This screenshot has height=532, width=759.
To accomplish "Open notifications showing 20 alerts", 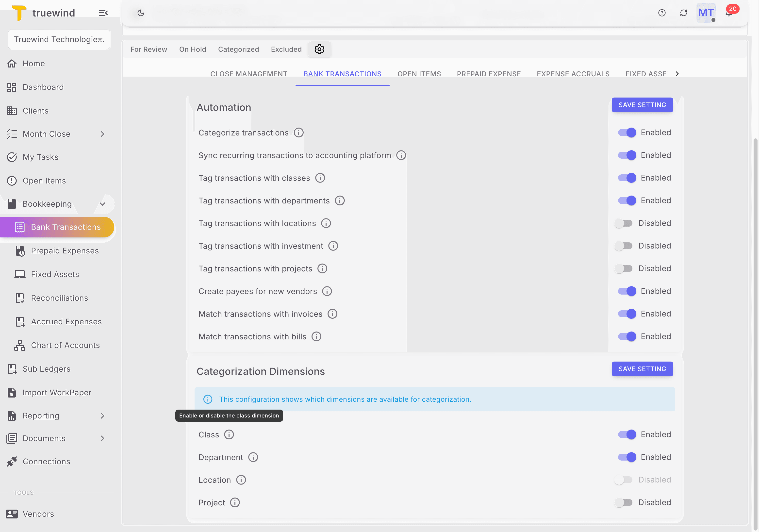I will [729, 13].
